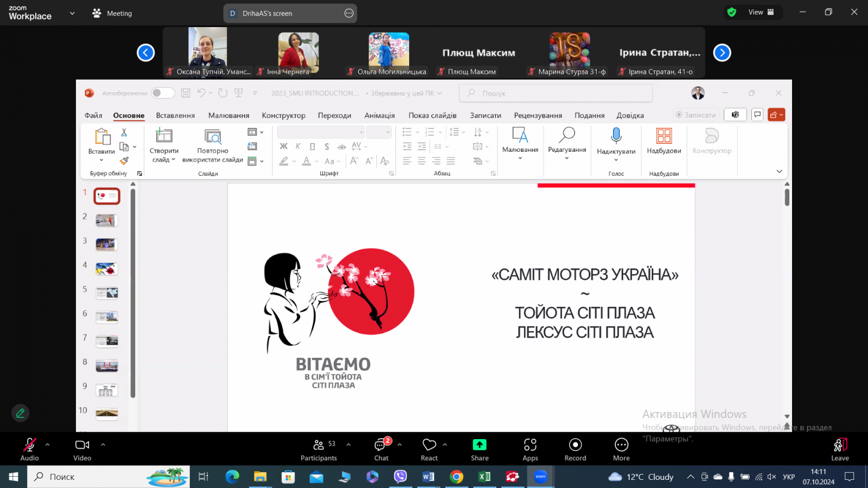Click the font color A icon

click(x=307, y=161)
